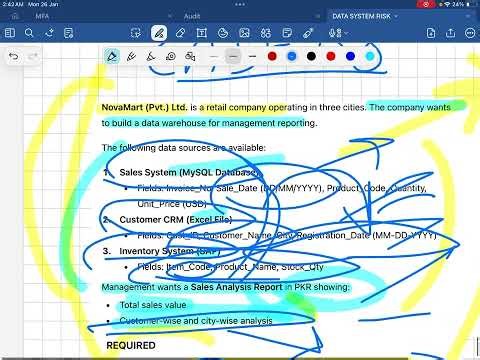
Task: Tap the sparkle AI pen icon
Action: click(49, 33)
